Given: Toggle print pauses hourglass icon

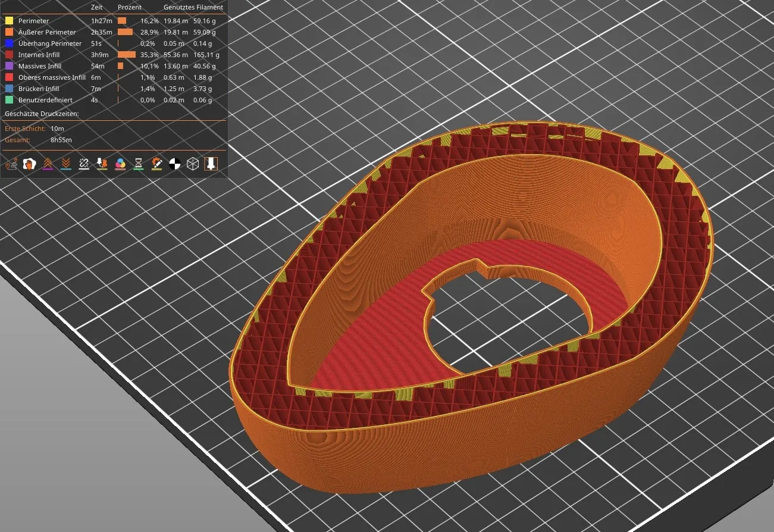Looking at the screenshot, I should pyautogui.click(x=139, y=164).
